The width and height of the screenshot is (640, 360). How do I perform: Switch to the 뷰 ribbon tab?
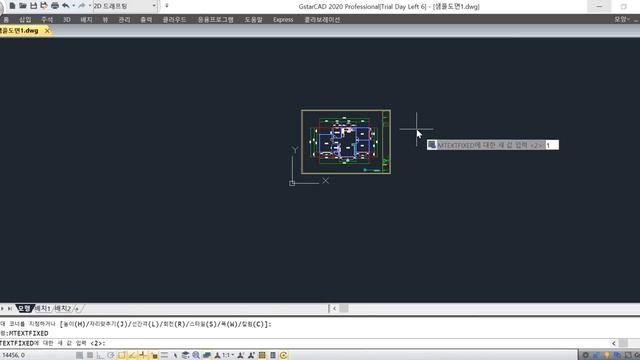105,20
